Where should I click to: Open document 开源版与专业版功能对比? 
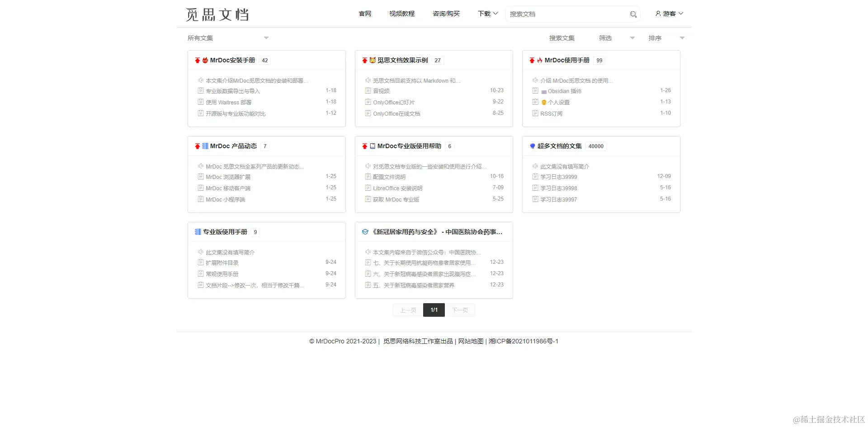236,113
